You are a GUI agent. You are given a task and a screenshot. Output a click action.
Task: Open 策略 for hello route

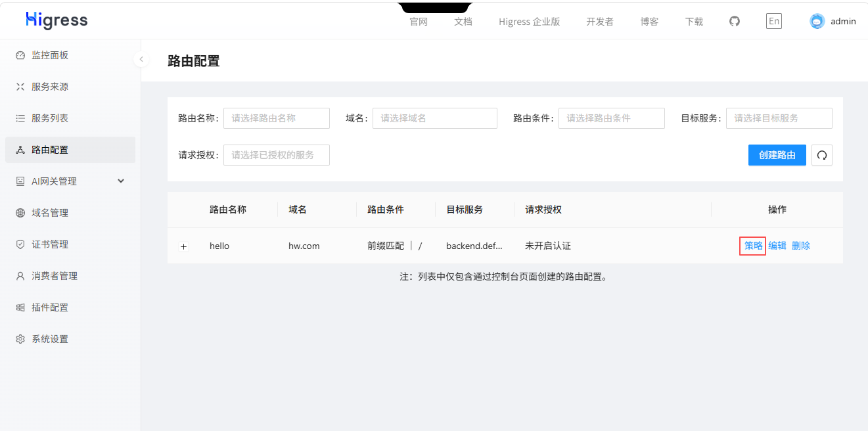(754, 246)
